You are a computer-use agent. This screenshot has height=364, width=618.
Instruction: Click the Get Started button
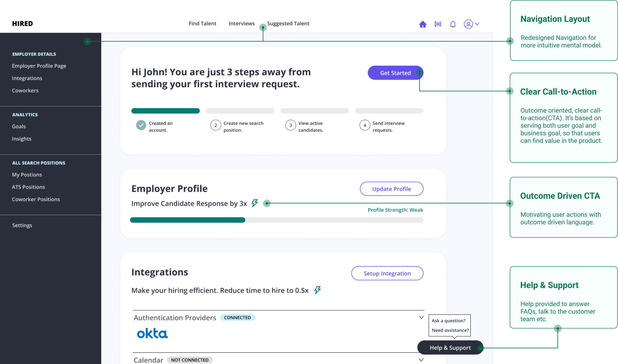point(395,73)
